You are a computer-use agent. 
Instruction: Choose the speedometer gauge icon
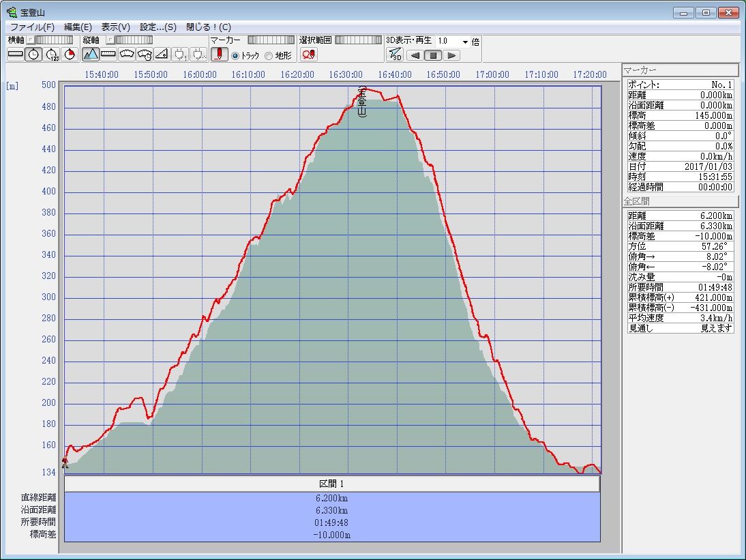click(x=126, y=55)
